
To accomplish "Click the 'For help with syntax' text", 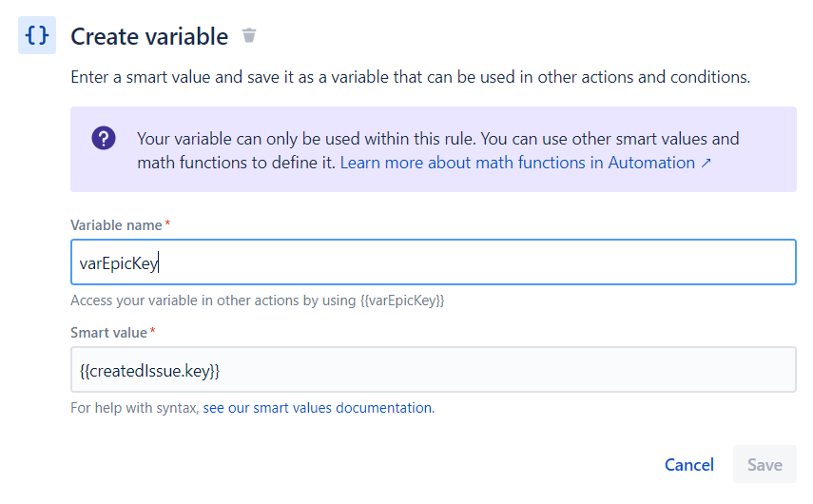I will pos(134,408).
